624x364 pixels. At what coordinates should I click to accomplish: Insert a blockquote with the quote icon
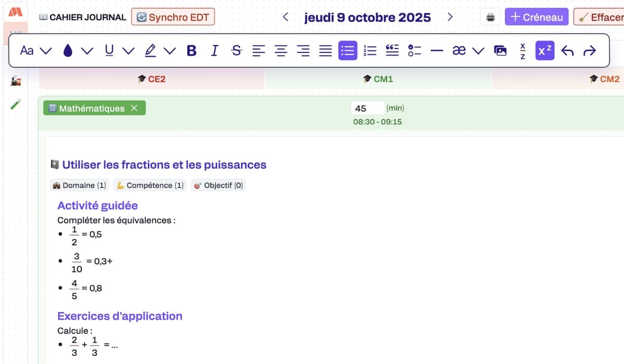tap(392, 50)
